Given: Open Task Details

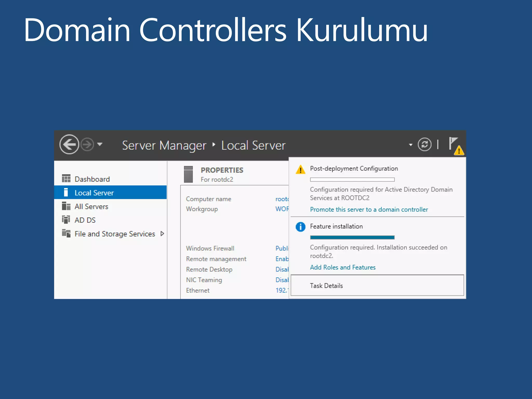Looking at the screenshot, I should (377, 285).
